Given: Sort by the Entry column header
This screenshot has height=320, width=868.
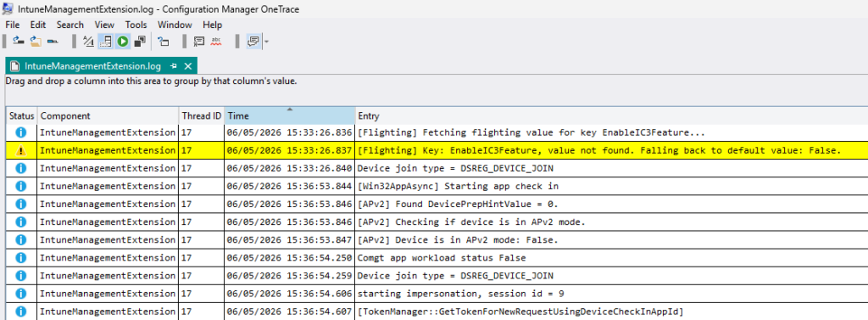Looking at the screenshot, I should (x=611, y=116).
